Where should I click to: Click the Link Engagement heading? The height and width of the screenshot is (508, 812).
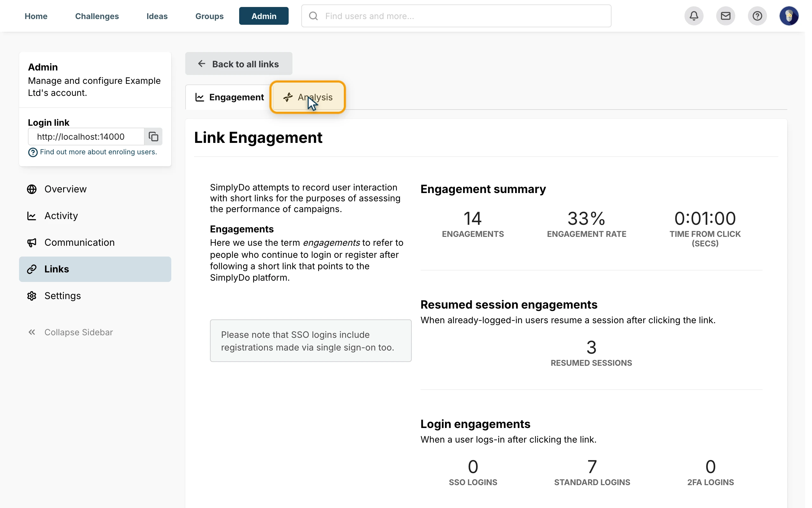[258, 137]
